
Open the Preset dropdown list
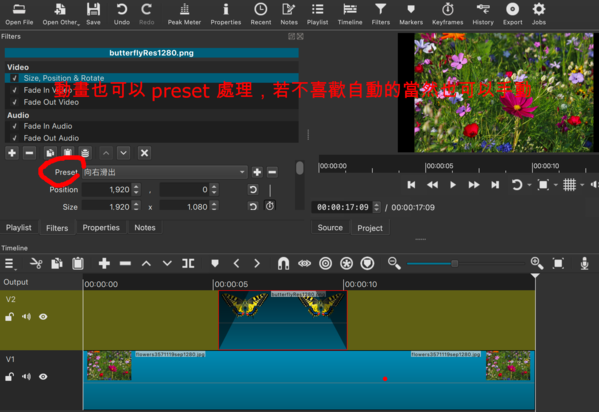click(165, 172)
